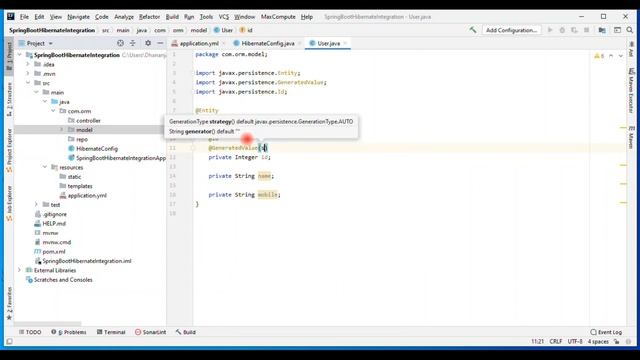Open Project panel gear settings
Viewport: 640px width, 360px height.
148,43
